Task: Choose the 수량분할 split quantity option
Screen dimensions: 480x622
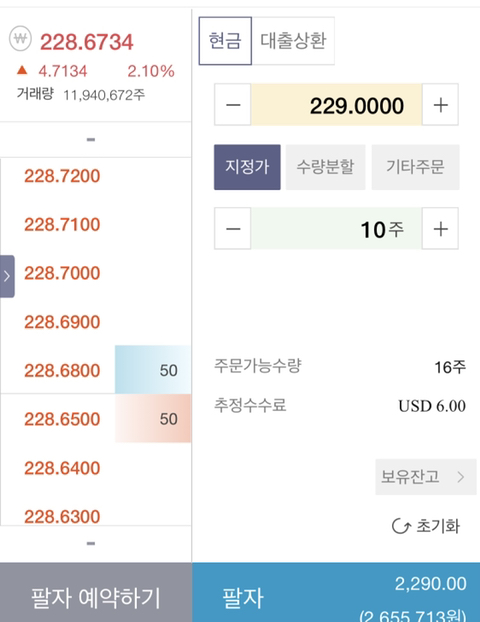Action: (x=325, y=167)
